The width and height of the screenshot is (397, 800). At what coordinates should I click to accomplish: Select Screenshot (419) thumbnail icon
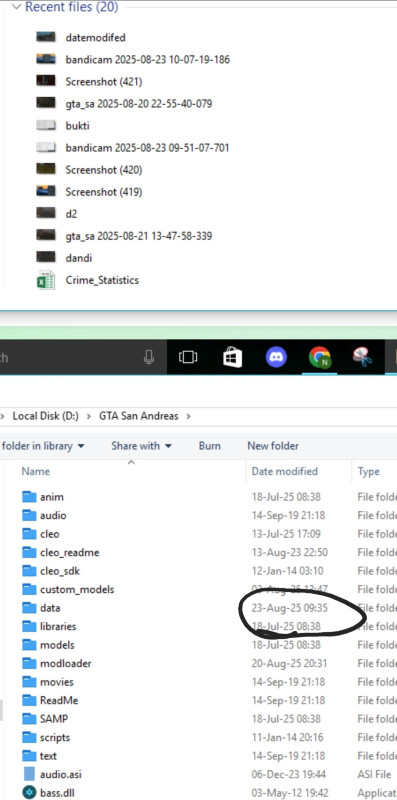tap(46, 191)
